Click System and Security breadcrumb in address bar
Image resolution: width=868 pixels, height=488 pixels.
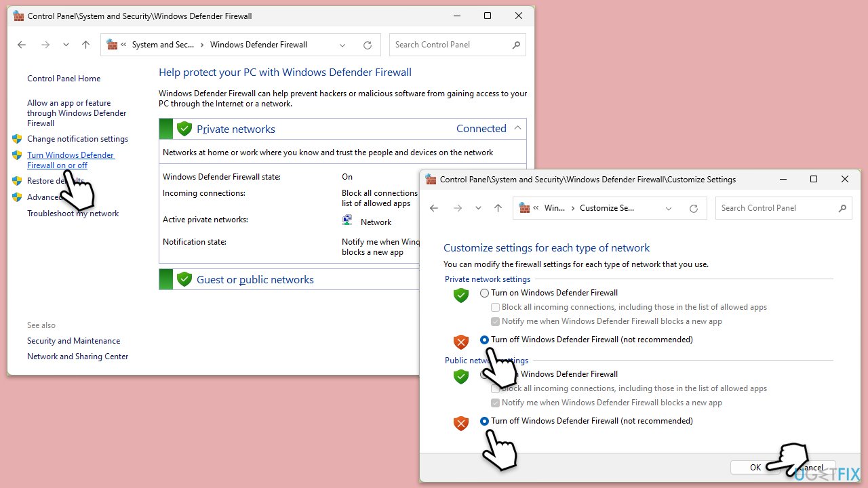pyautogui.click(x=163, y=45)
